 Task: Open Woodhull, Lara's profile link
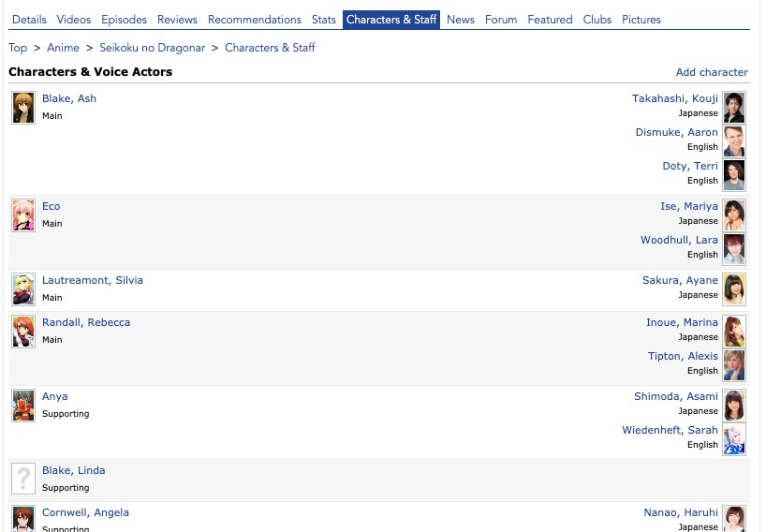(679, 240)
